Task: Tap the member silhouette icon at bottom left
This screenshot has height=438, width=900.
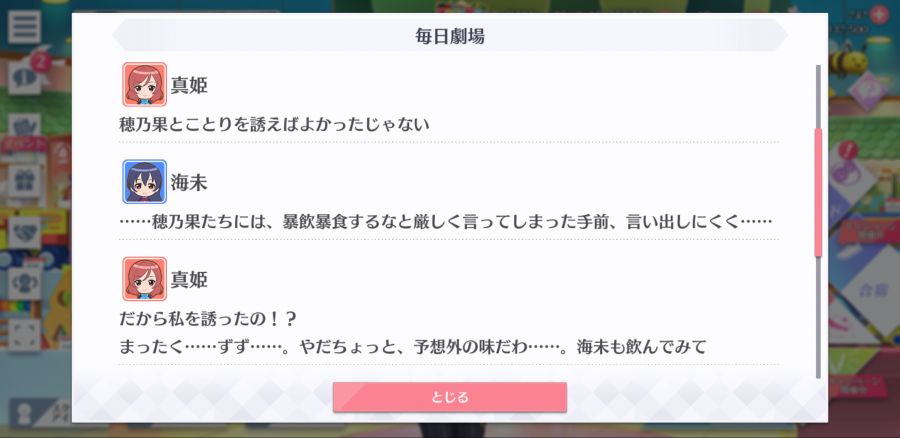Action: click(25, 414)
